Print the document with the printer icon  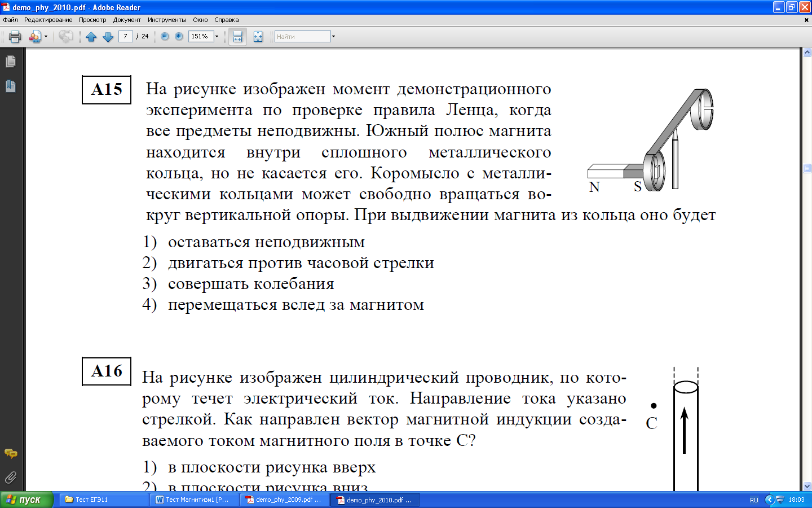[15, 37]
